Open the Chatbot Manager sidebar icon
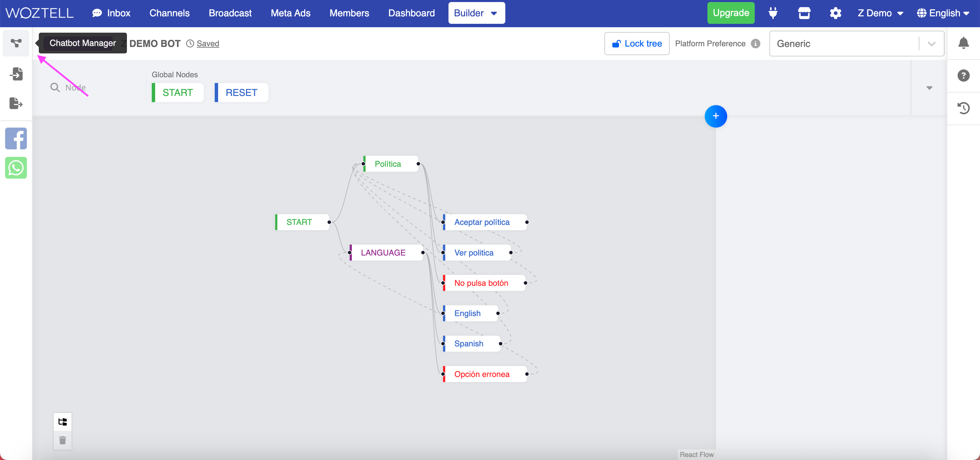The height and width of the screenshot is (460, 980). (x=16, y=43)
